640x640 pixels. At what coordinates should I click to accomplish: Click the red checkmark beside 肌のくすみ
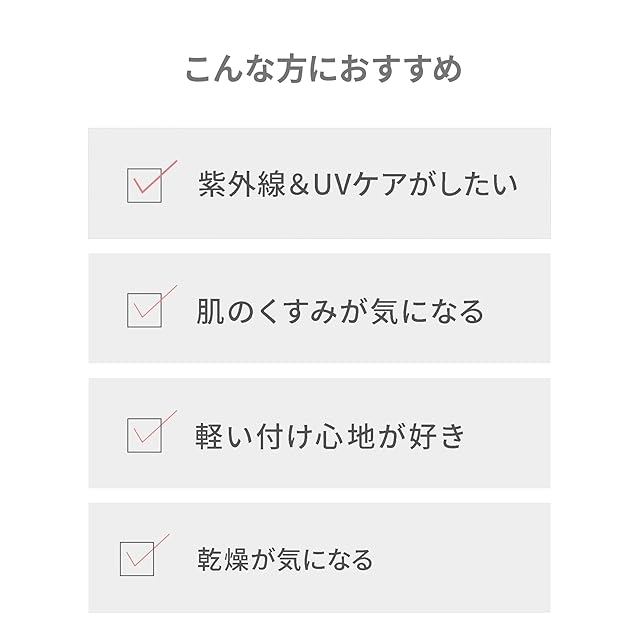coord(155,303)
